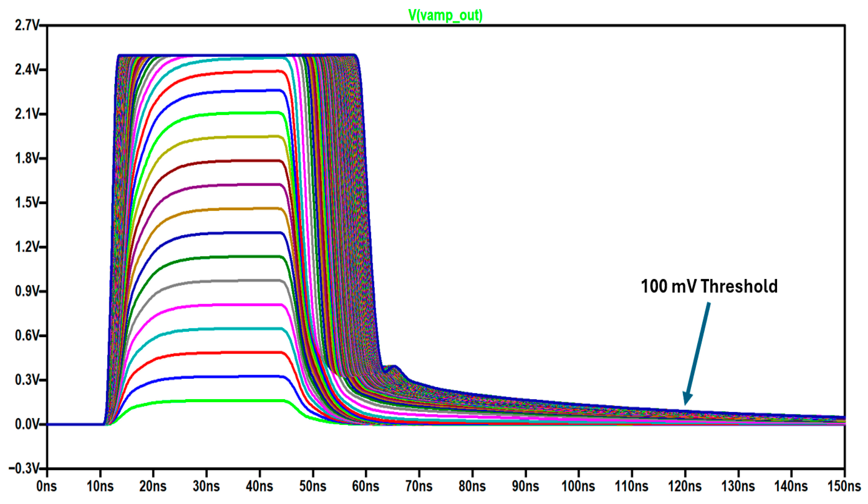The height and width of the screenshot is (504, 868).
Task: Click the 130ns time axis label
Action: pos(738,486)
